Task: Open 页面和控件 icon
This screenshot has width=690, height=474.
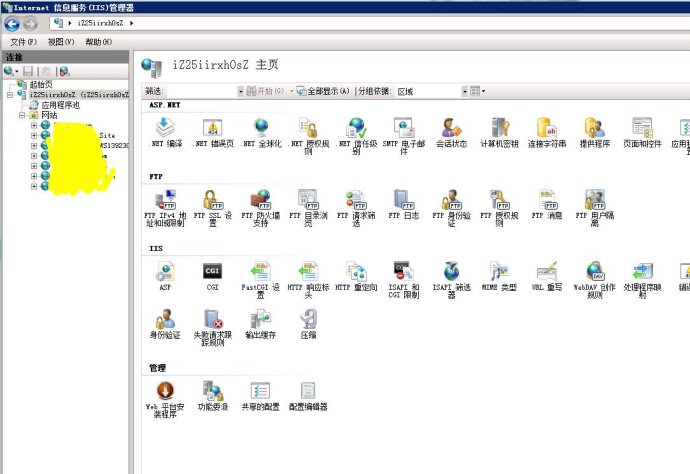Action: 642,128
